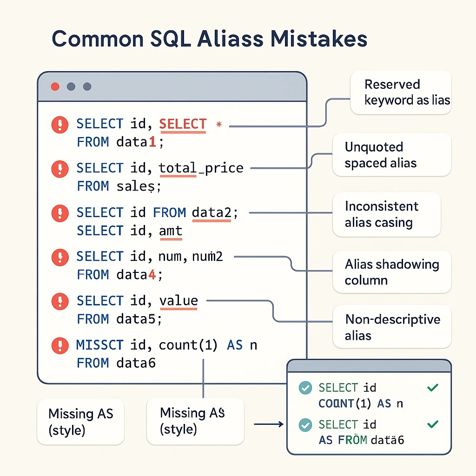Click the error icon beside the value query

coord(60,301)
